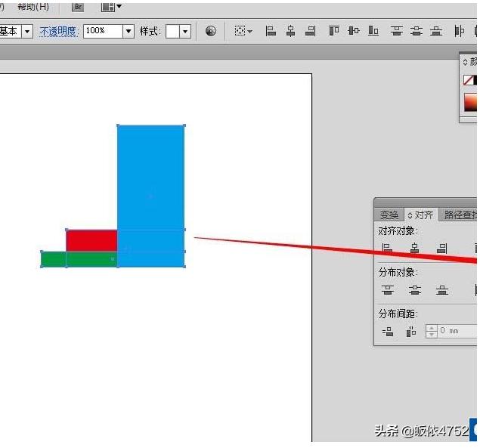Switch to the 路径查找器 pathfinder tab
This screenshot has width=480, height=448.
[458, 215]
